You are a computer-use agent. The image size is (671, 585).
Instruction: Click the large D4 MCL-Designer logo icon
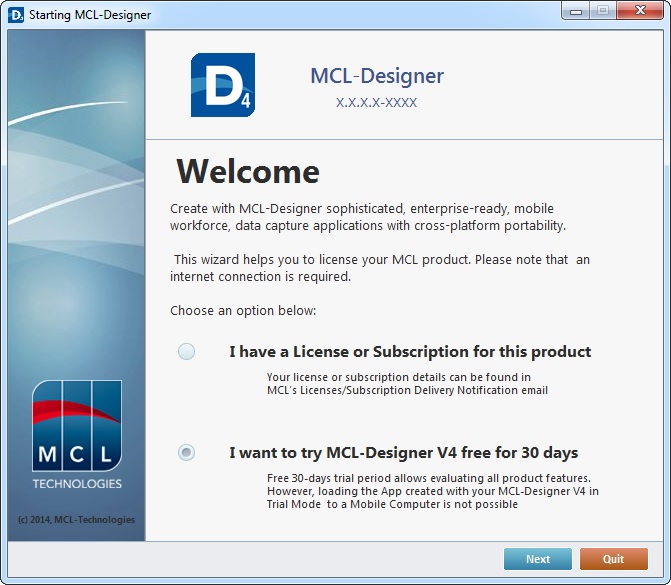pyautogui.click(x=223, y=85)
